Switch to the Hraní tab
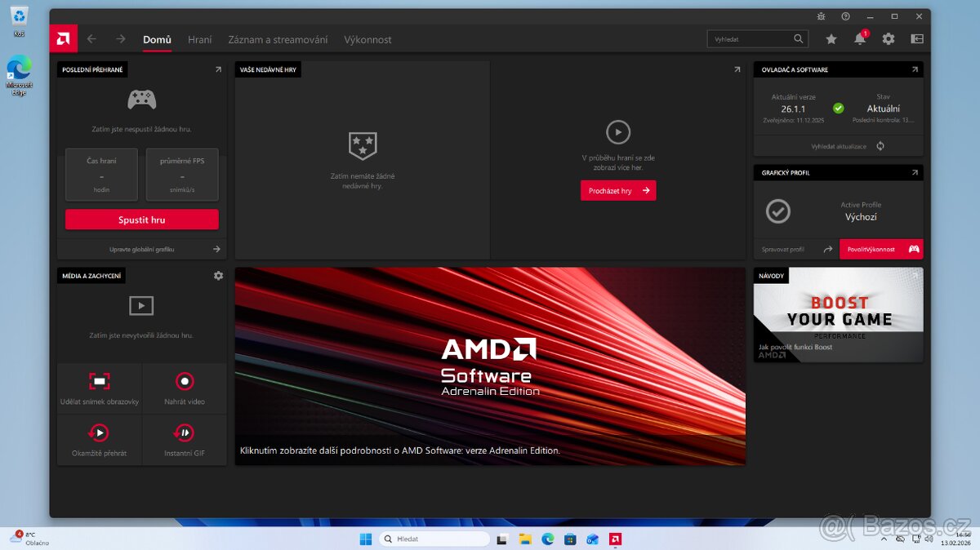Image resolution: width=980 pixels, height=550 pixels. tap(199, 39)
